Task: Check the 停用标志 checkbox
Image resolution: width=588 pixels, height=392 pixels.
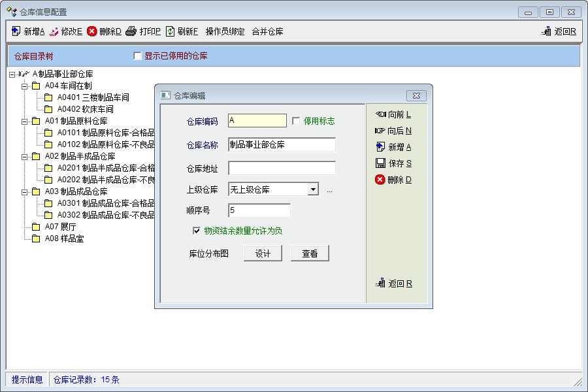Action: (296, 121)
